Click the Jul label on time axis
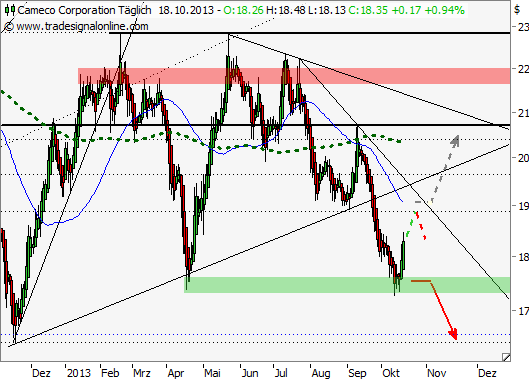Viewport: 529px width, 380px height. (281, 373)
